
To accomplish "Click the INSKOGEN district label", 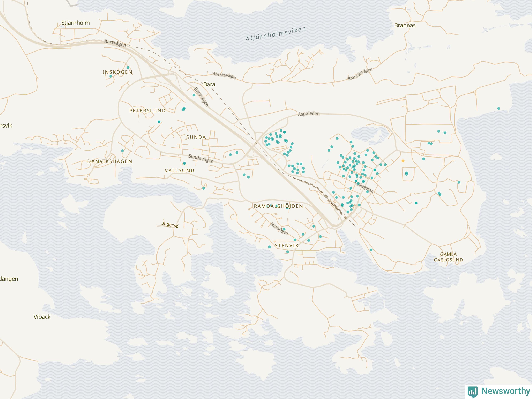I will pos(117,72).
